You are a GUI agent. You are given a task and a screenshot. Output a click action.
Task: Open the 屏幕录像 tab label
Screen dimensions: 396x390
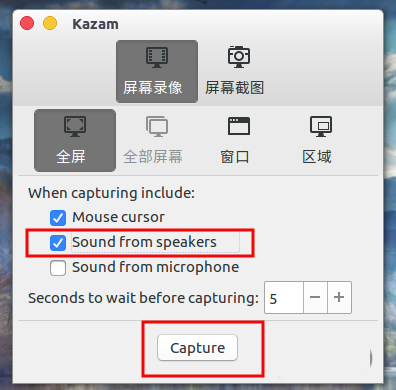tap(153, 88)
